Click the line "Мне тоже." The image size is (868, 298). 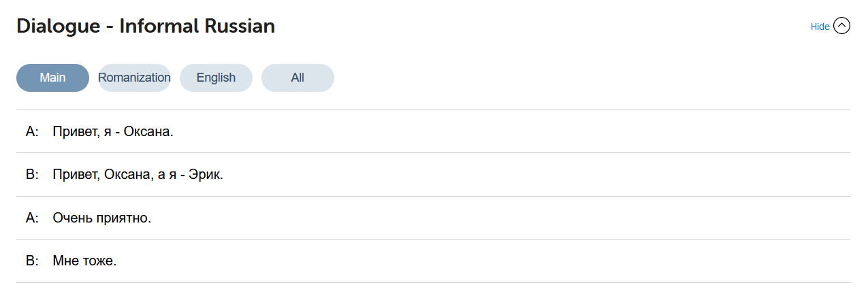(x=84, y=261)
